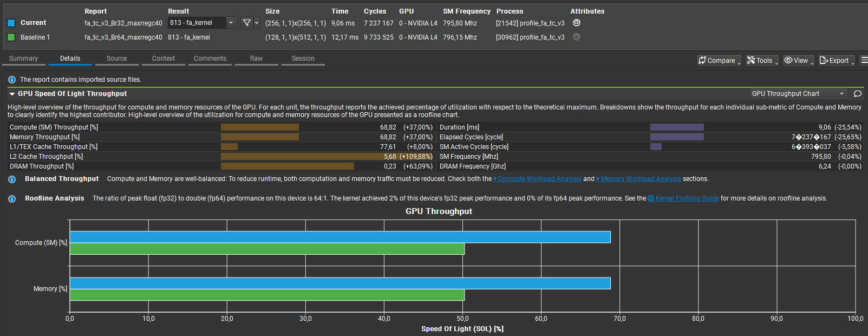Open attributes gear for Current report
Viewport: 868px width, 336px height.
coord(577,23)
